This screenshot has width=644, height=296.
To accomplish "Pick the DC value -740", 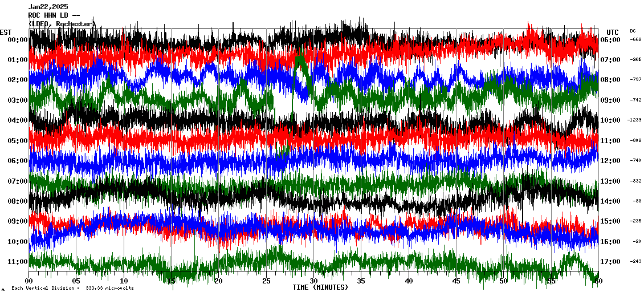I will [x=635, y=161].
